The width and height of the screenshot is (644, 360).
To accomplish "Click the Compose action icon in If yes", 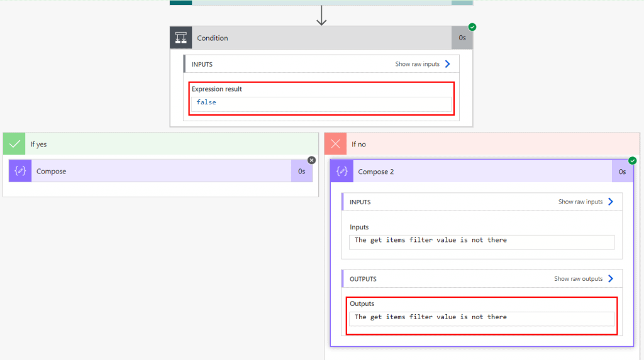I will pos(20,171).
